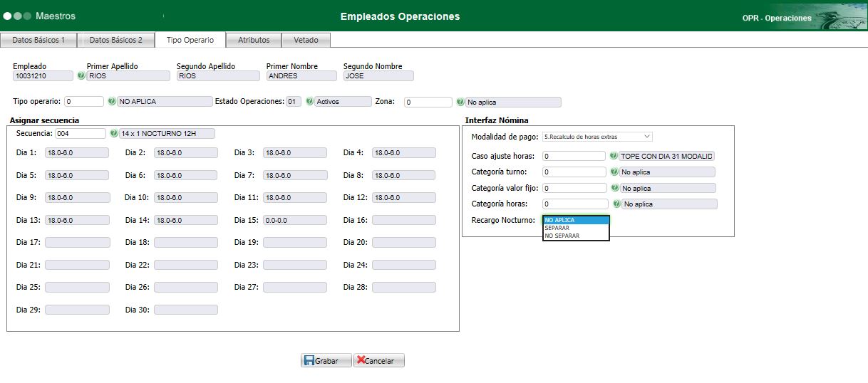
Task: Click the empty Dia 17 field
Action: point(78,242)
